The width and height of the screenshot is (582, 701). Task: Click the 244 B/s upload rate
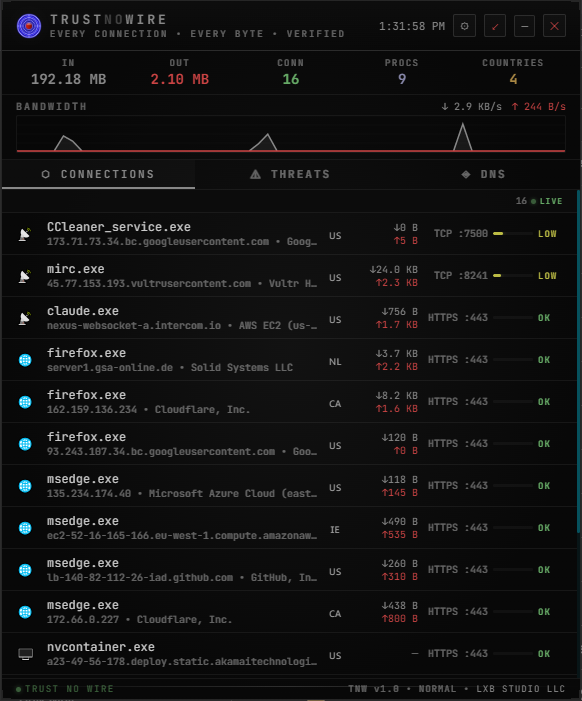point(539,107)
